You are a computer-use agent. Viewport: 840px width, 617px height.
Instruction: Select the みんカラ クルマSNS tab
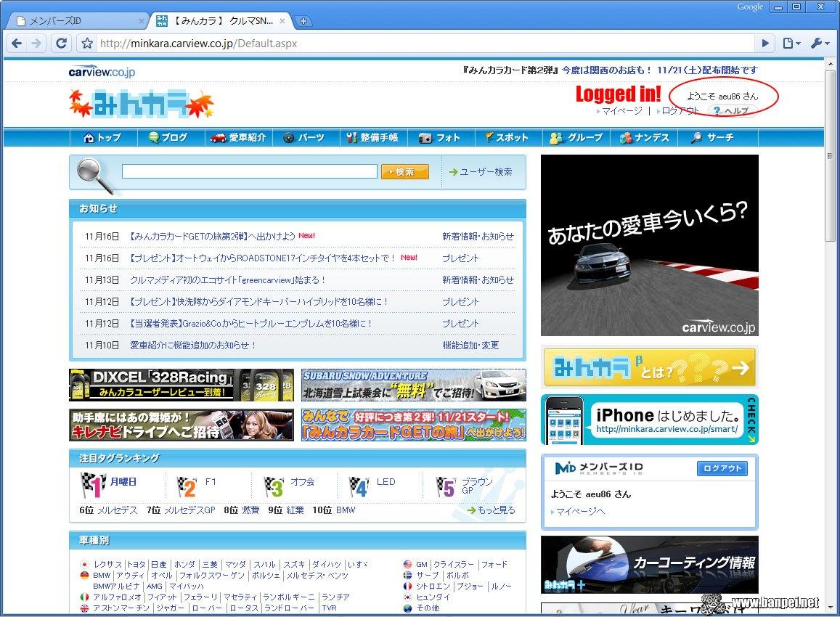pyautogui.click(x=221, y=21)
